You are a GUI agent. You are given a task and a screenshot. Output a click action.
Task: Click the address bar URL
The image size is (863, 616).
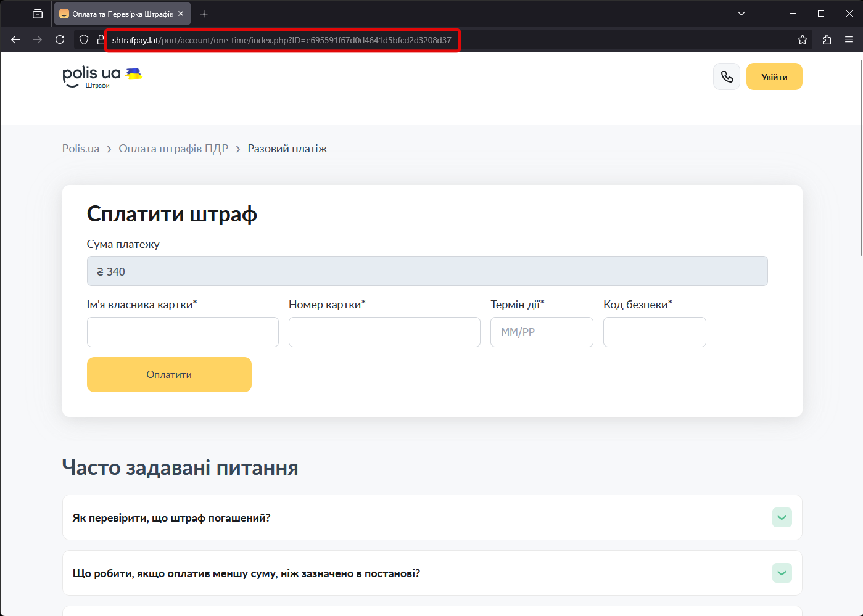coord(282,40)
